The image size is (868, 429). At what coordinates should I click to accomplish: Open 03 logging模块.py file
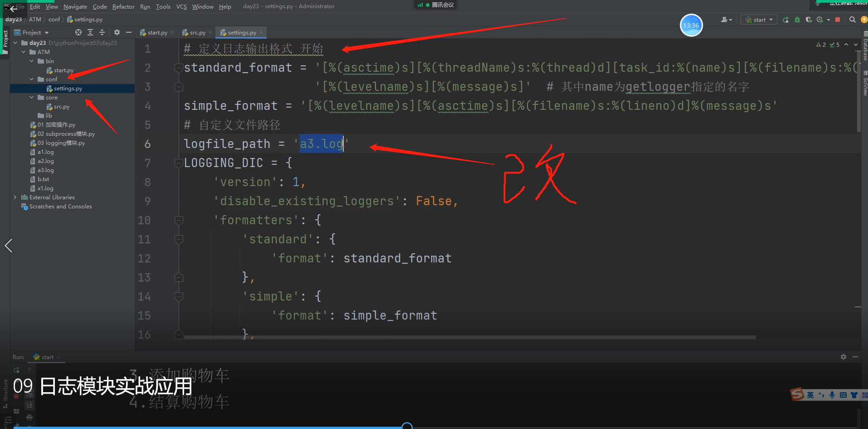61,143
